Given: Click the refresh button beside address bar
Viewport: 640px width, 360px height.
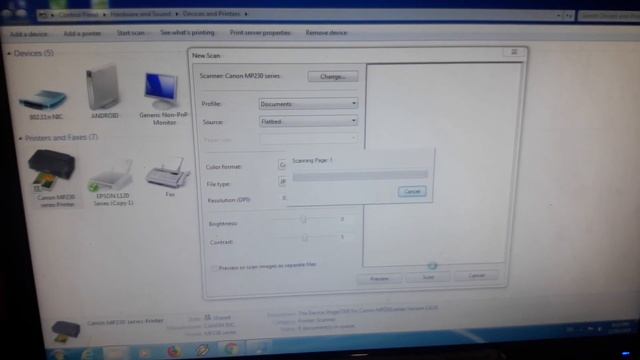Looking at the screenshot, I should tap(569, 16).
